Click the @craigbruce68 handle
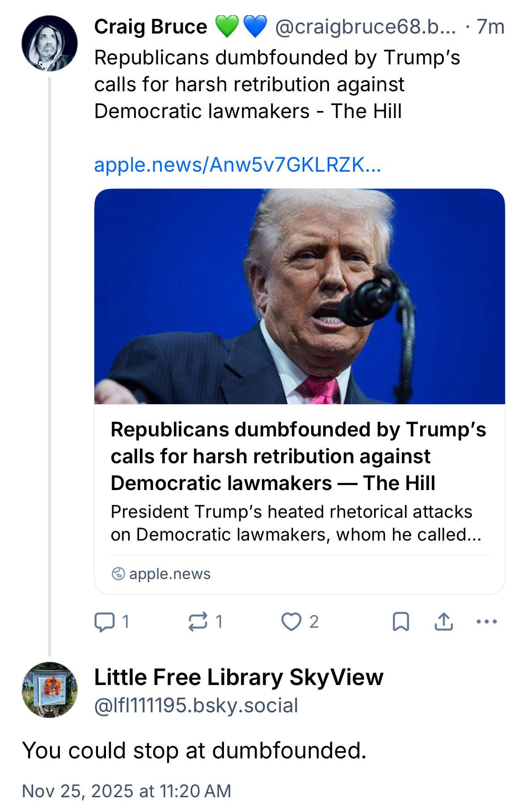Screen dimensions: 527x812 click(x=365, y=27)
